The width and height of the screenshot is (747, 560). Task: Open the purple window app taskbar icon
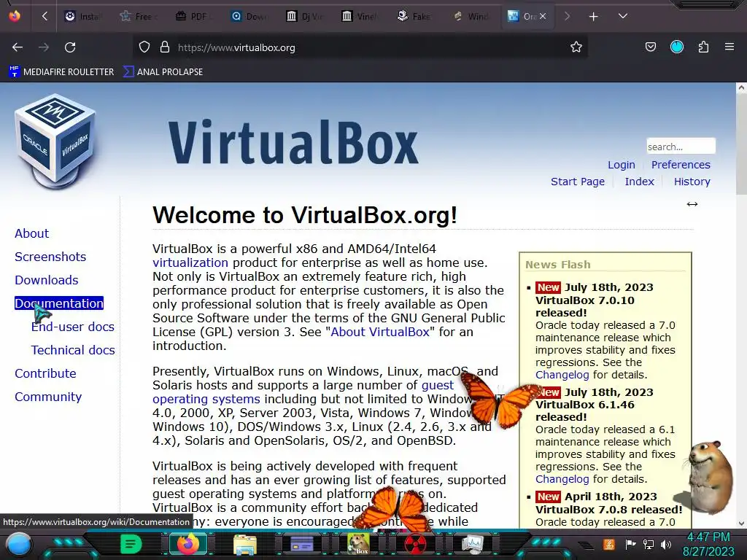point(301,544)
